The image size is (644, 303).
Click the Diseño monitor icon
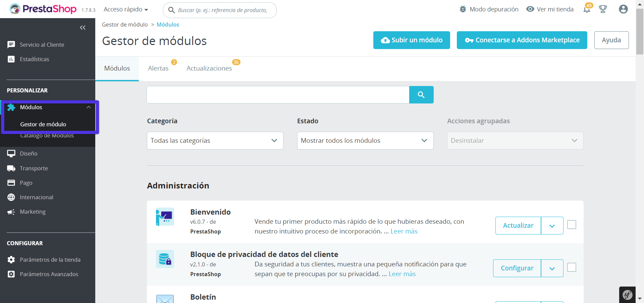11,154
